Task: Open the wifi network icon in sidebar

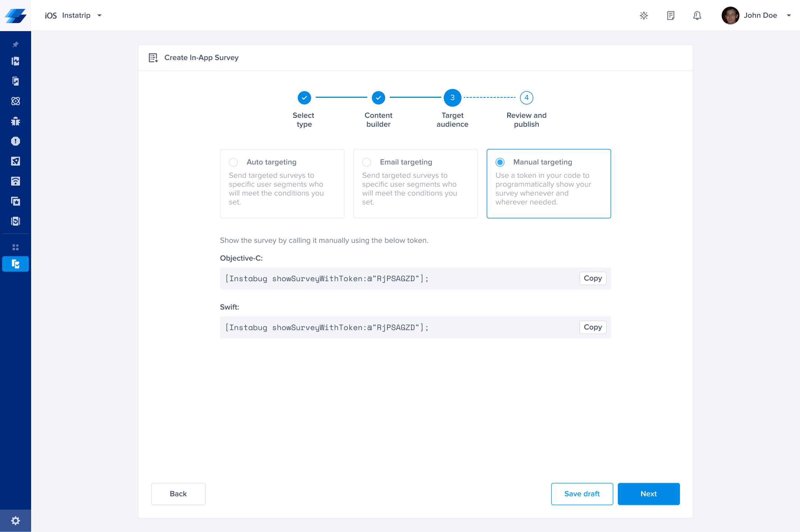Action: (16, 181)
